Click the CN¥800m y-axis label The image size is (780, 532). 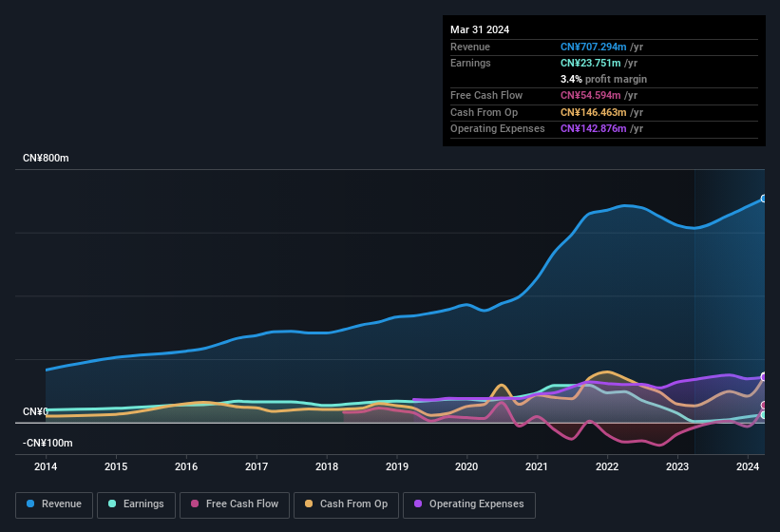coord(47,158)
